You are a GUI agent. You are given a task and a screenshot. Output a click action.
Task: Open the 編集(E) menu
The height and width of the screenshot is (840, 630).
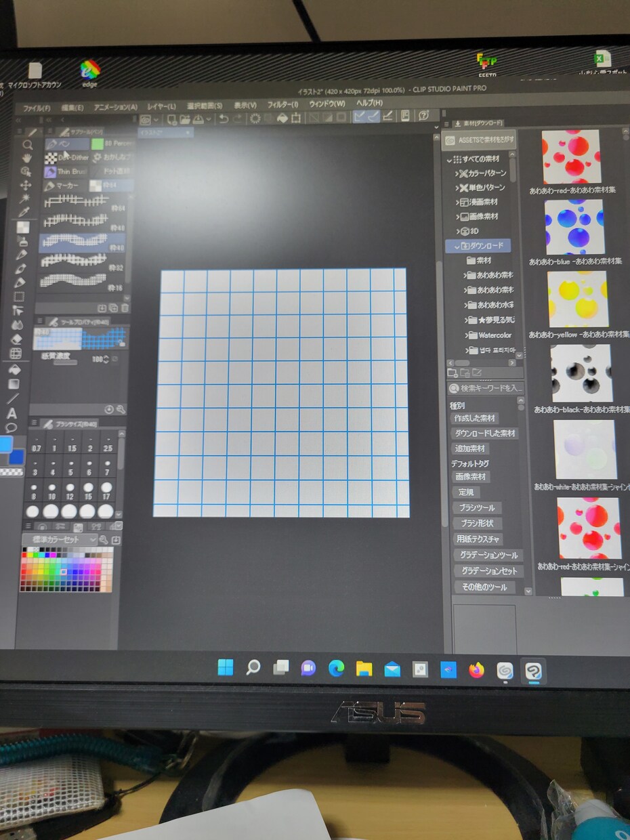pyautogui.click(x=72, y=108)
